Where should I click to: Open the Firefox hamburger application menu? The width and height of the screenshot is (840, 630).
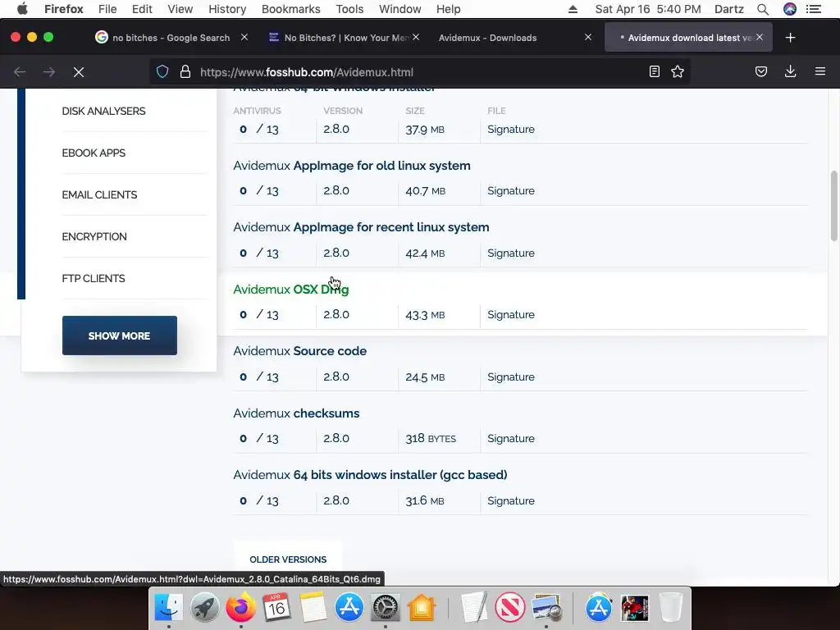pos(820,71)
